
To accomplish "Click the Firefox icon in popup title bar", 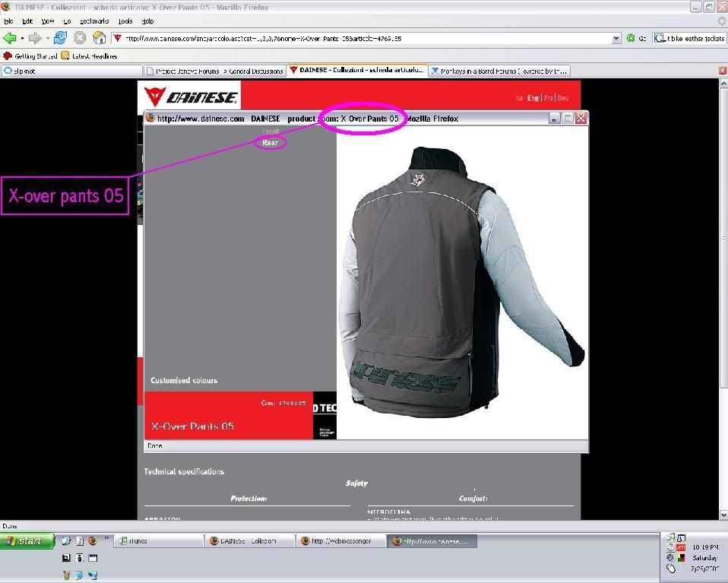I will (150, 118).
